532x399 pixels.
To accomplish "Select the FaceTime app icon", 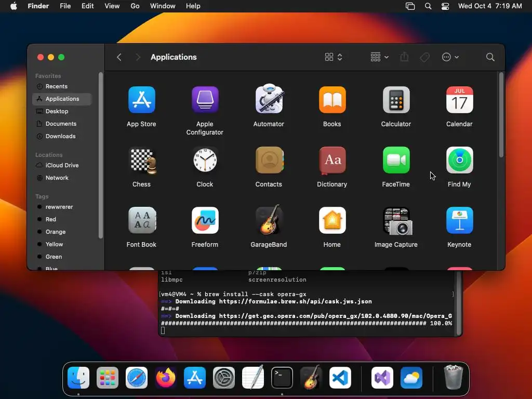I will pos(396,160).
